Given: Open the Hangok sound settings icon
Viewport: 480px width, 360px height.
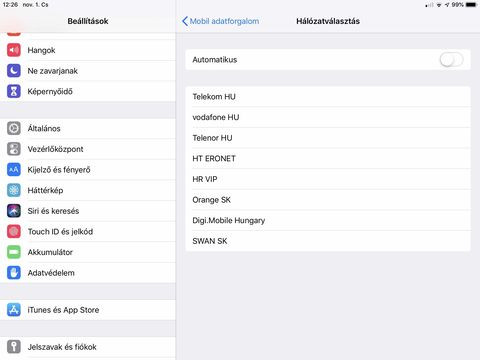Looking at the screenshot, I should [x=14, y=50].
